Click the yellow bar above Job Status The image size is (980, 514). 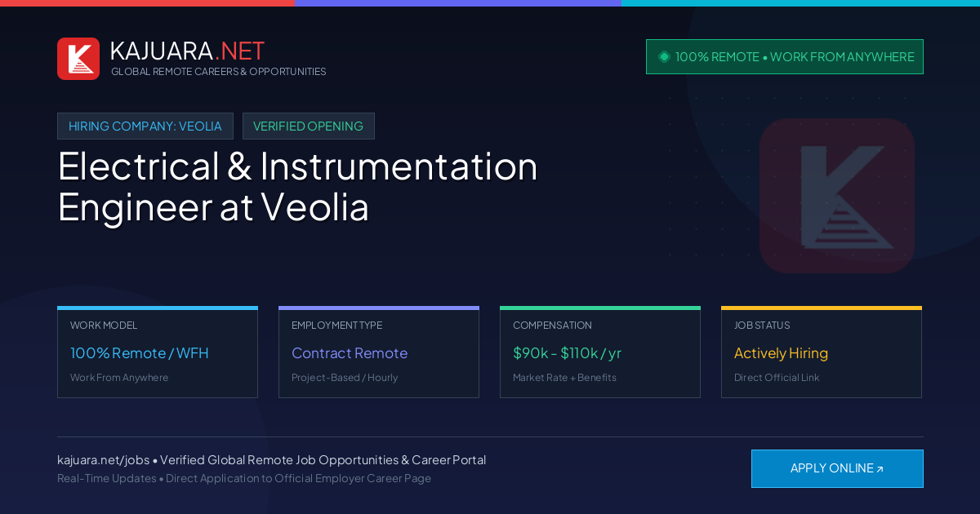click(x=822, y=308)
